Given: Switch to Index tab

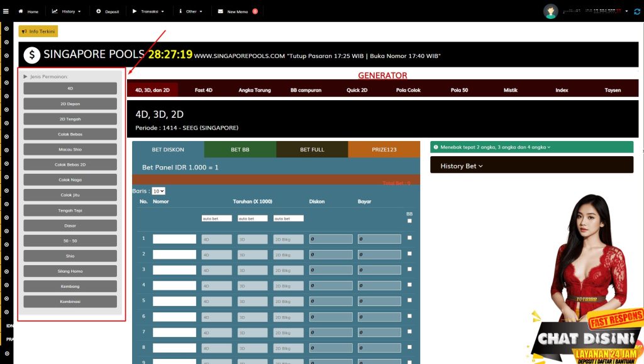Looking at the screenshot, I should pyautogui.click(x=562, y=90).
